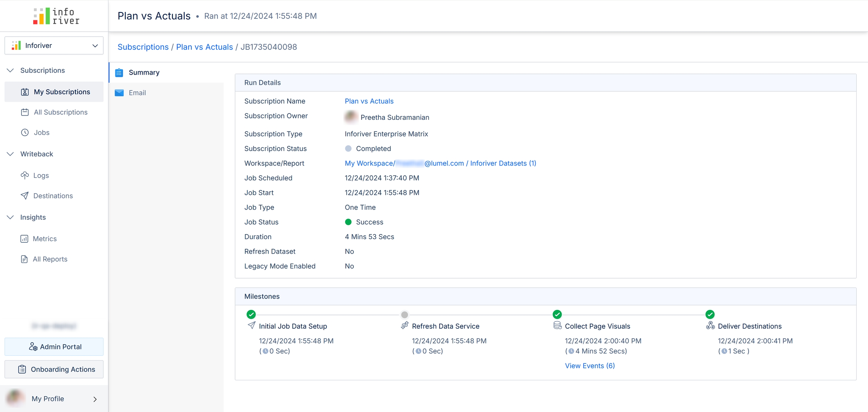Image resolution: width=868 pixels, height=412 pixels.
Task: Click the Jobs clock icon
Action: coord(25,133)
